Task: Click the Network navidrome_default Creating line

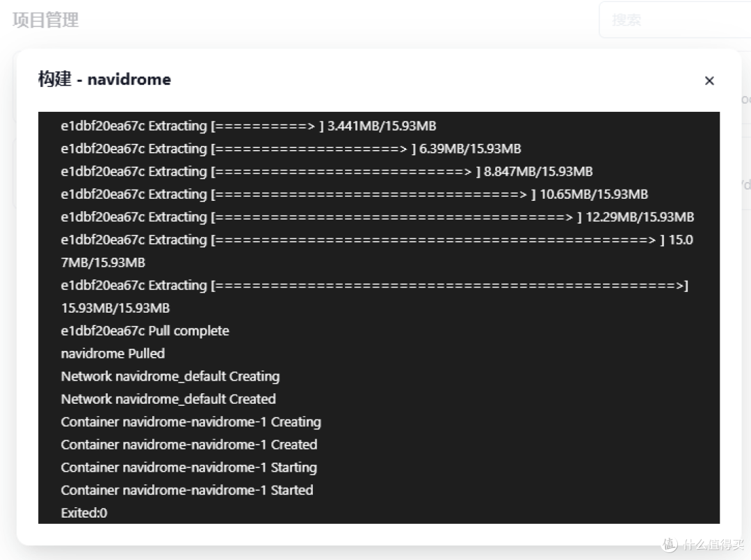Action: click(x=170, y=376)
